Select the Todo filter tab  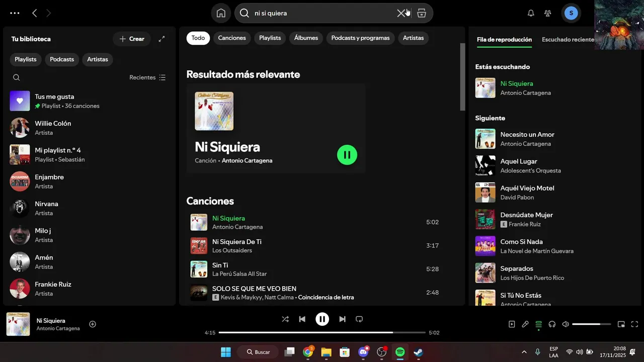click(198, 38)
